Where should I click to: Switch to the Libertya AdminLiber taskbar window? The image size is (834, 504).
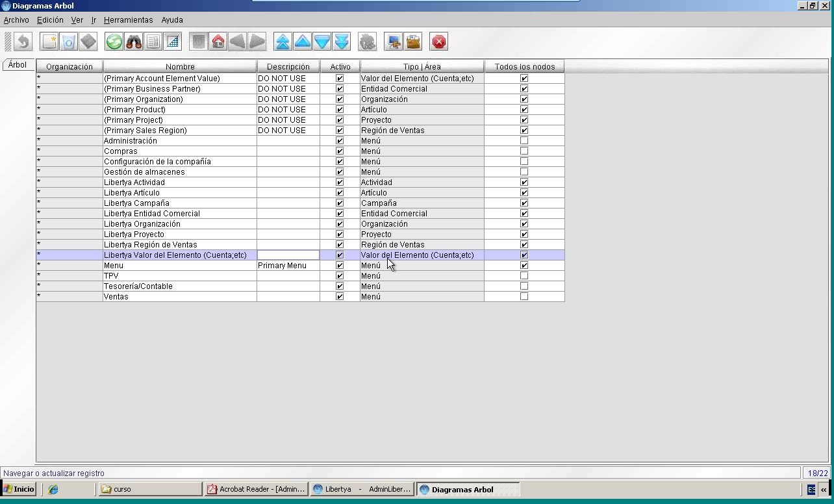[x=362, y=489]
